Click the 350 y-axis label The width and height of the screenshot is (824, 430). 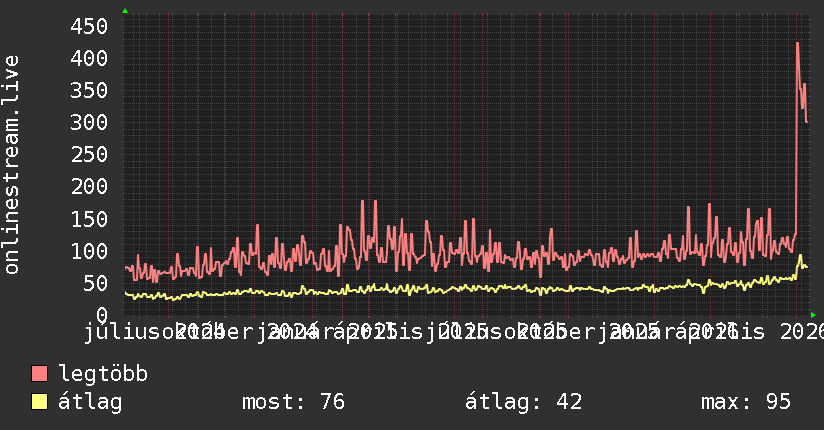[89, 90]
